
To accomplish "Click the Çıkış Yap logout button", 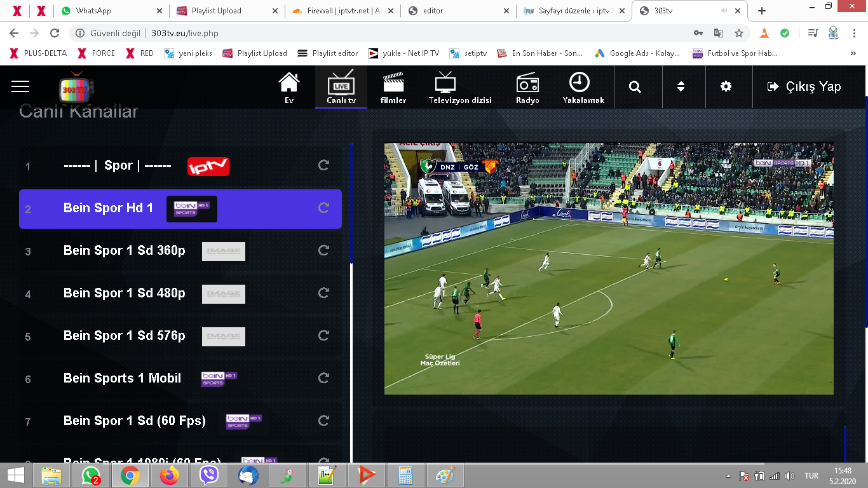I will 804,87.
